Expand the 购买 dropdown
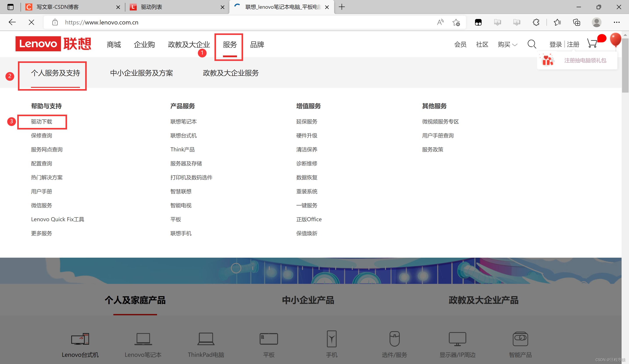The width and height of the screenshot is (629, 364). click(507, 44)
